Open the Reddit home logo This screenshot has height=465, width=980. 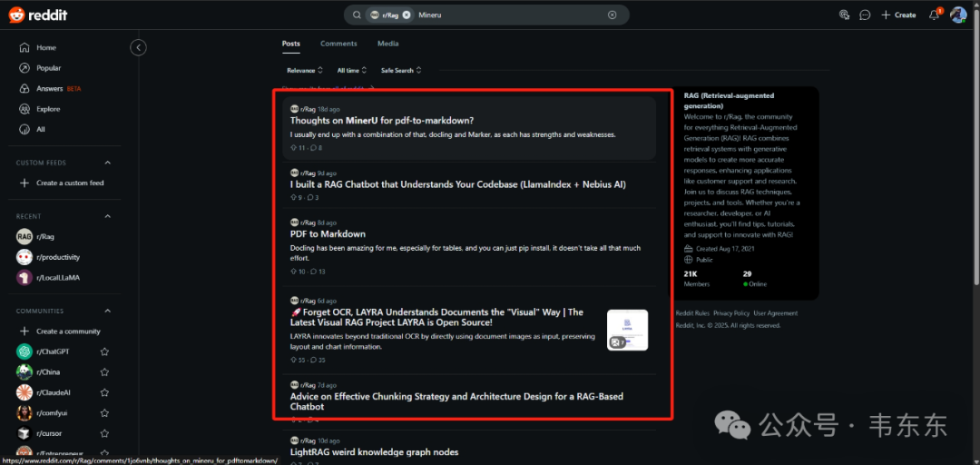pos(37,15)
